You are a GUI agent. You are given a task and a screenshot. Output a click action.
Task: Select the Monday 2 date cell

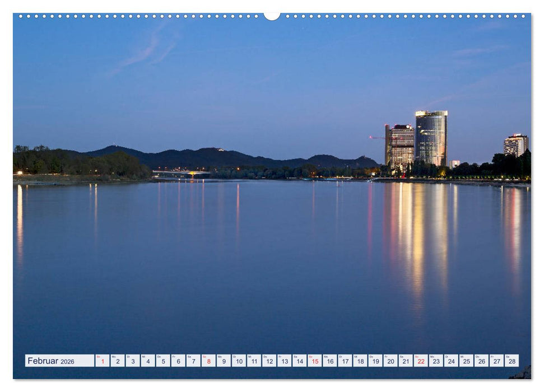click(x=118, y=361)
